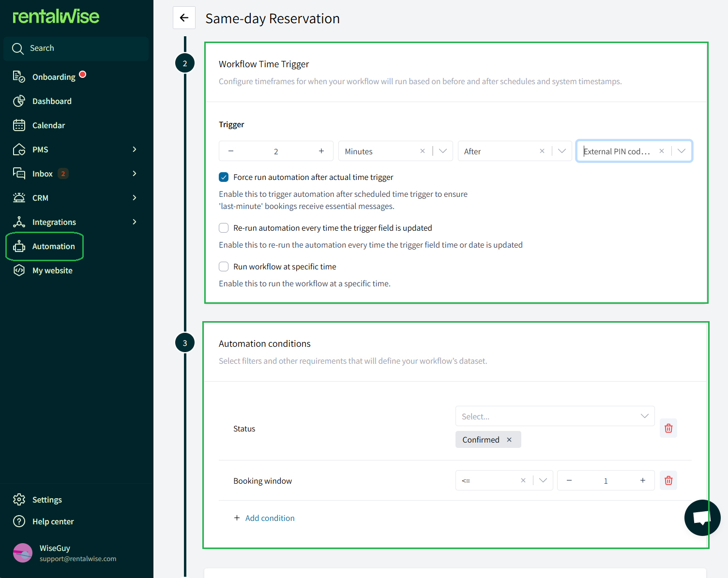728x578 pixels.
Task: Open the Dashboard menu item
Action: pos(52,101)
